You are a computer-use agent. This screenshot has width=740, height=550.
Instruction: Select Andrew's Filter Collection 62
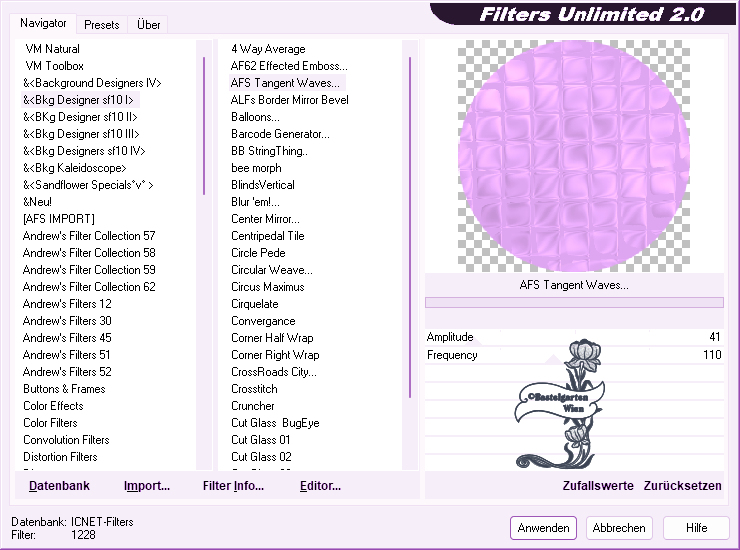(89, 287)
